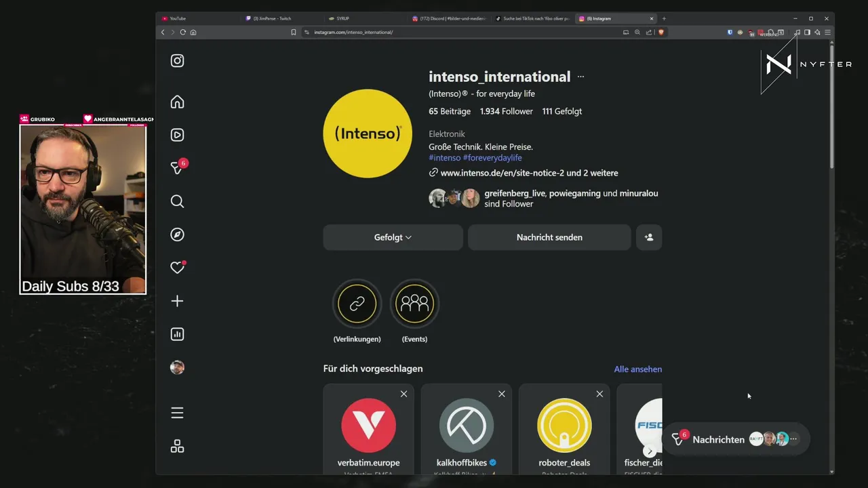868x488 pixels.
Task: Open the More hamburger menu in sidebar
Action: click(177, 413)
